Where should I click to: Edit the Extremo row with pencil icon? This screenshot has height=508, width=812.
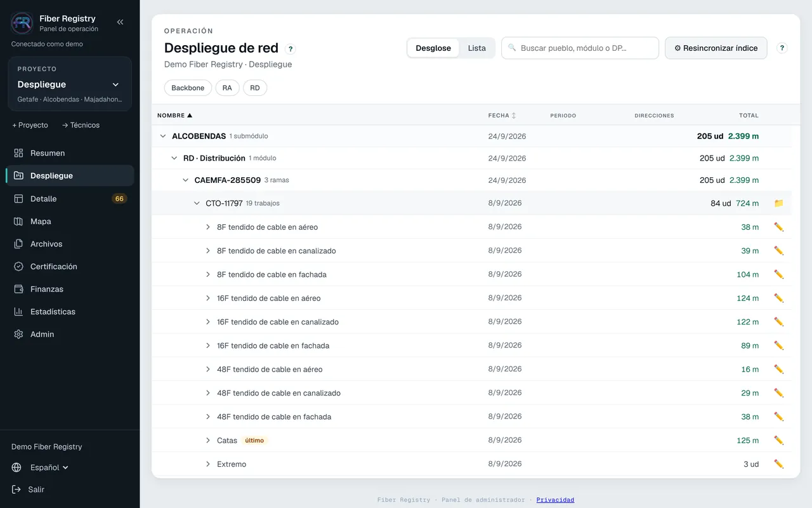tap(779, 464)
